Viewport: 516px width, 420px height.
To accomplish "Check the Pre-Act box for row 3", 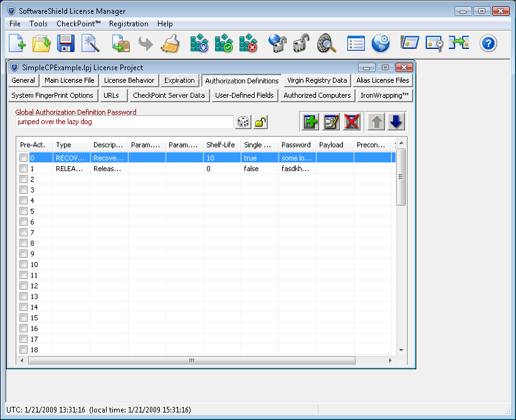I will pos(23,190).
